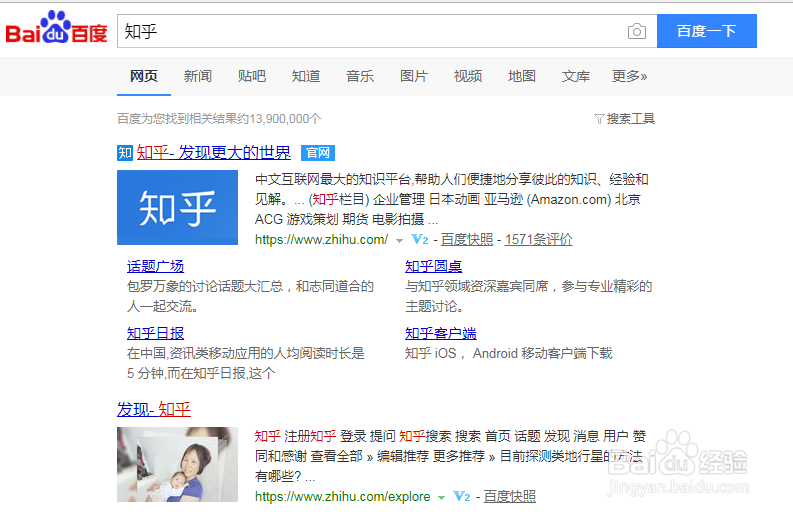Open the 1571条评价 reviews link
Viewport: 793px width, 515px height.
(539, 239)
